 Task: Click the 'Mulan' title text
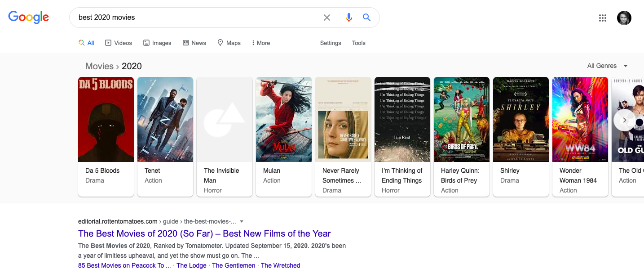[x=272, y=170]
